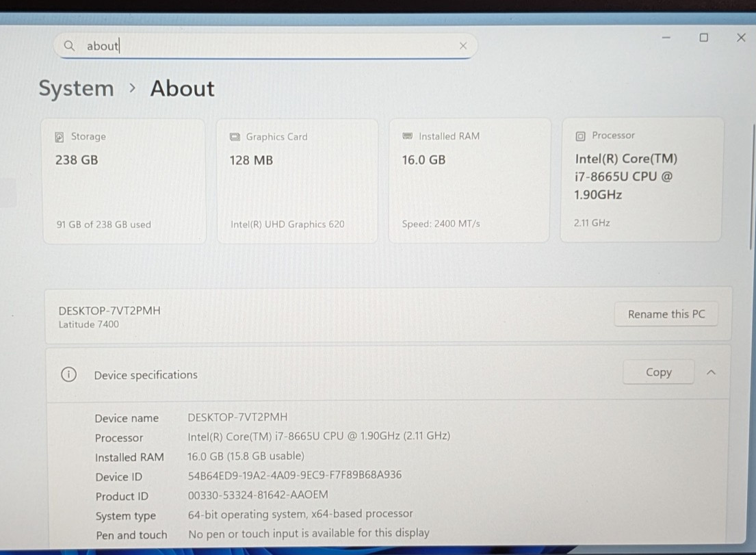Screen dimensions: 756x555
Task: Select the '2.11 GHz' processor speed text
Action: click(592, 223)
